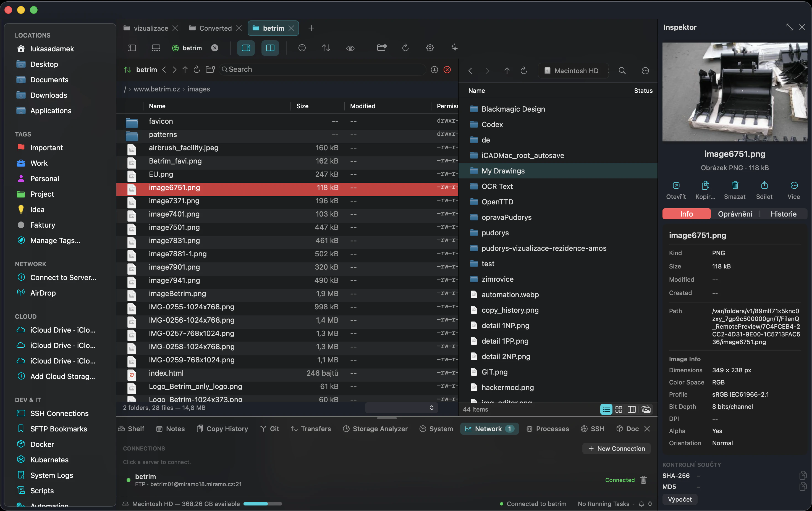This screenshot has height=511, width=812.
Task: Go back in betrim remote pane
Action: tap(164, 69)
